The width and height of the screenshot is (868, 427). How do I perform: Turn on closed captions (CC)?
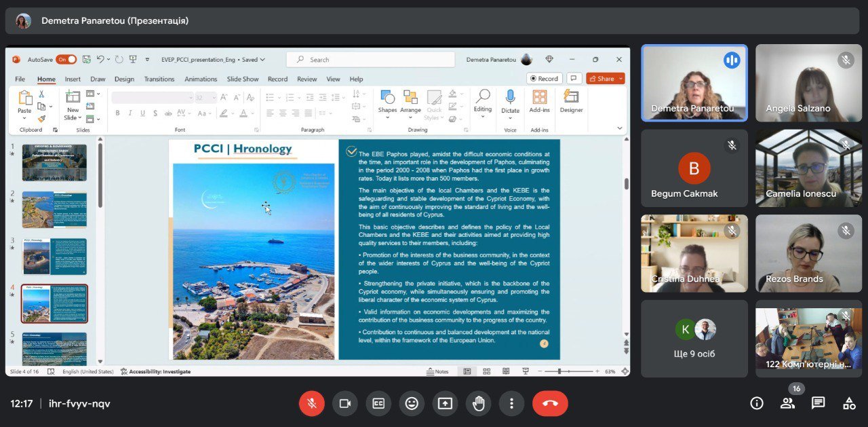378,403
